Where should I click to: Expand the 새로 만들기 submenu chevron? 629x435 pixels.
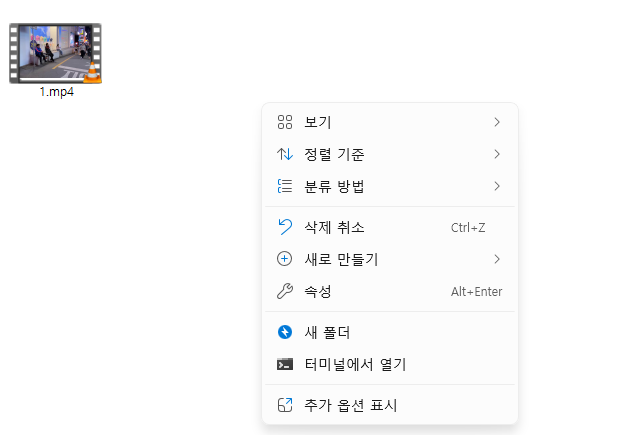[497, 259]
